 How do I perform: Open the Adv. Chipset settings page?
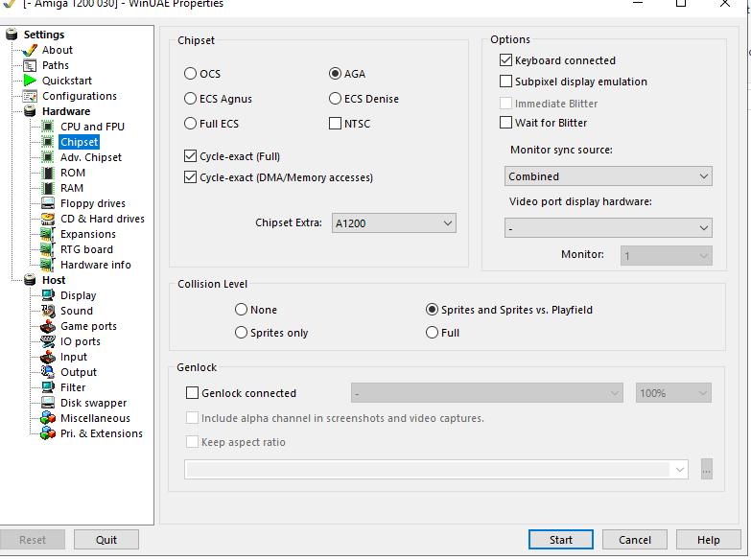[x=90, y=157]
